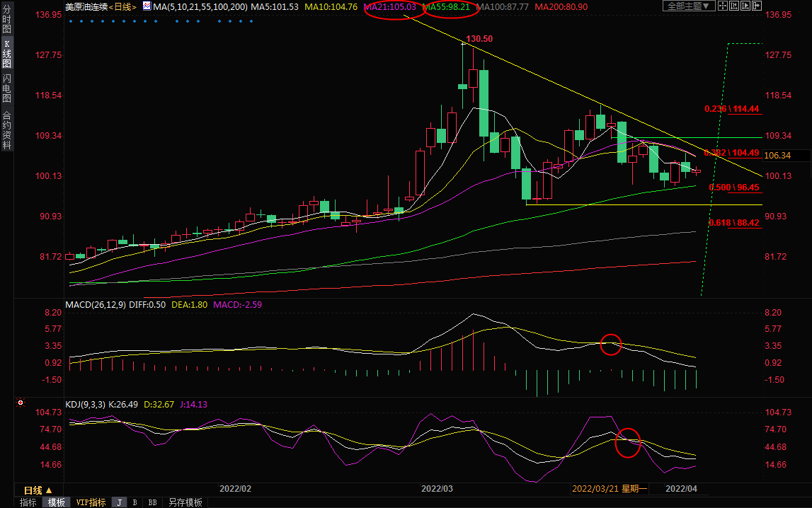Image resolution: width=812 pixels, height=508 pixels.
Task: Click the 另存模板 button
Action: (x=185, y=502)
